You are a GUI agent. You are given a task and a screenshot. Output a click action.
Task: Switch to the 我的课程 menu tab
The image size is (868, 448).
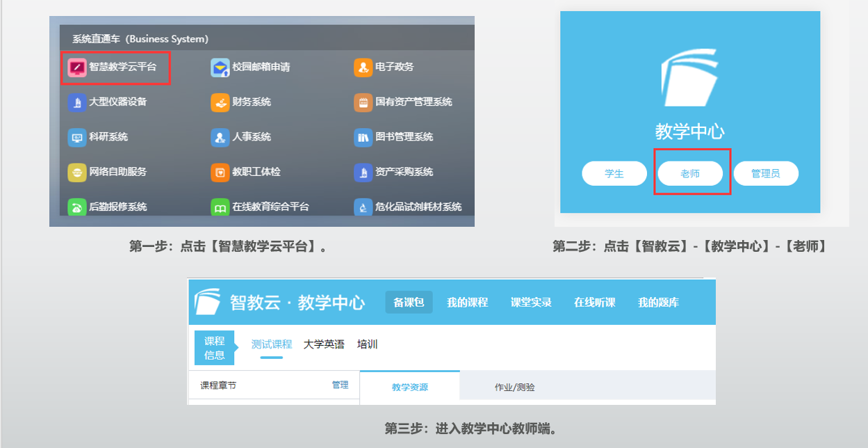pyautogui.click(x=467, y=303)
